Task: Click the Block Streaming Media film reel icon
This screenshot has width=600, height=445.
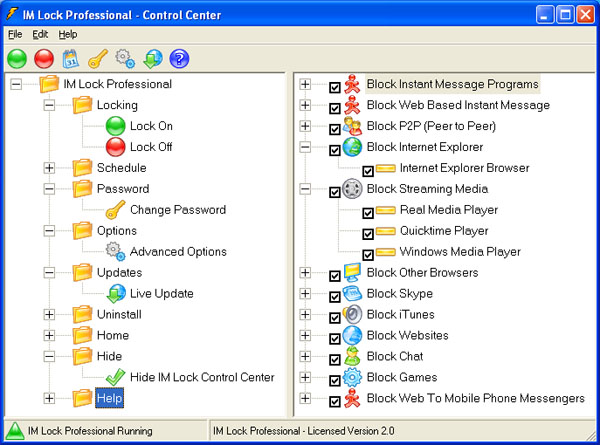Action: point(352,189)
